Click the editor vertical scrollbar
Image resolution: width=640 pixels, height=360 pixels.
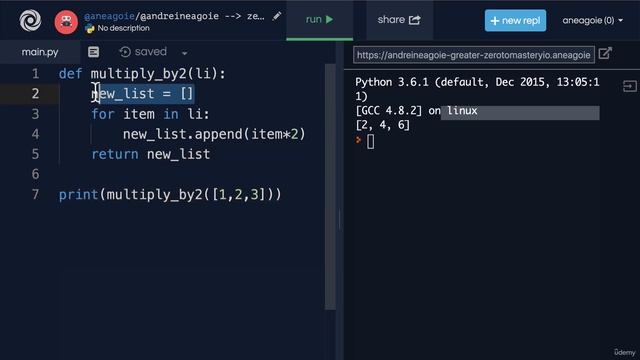(330, 187)
